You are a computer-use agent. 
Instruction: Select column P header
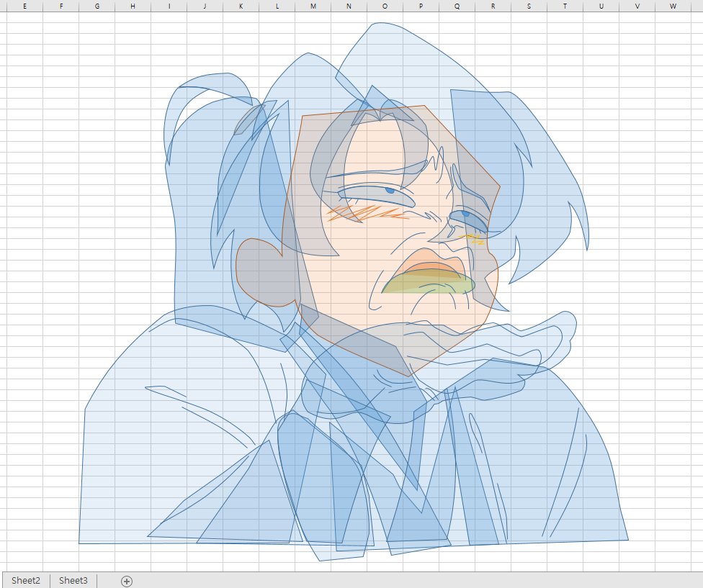click(421, 6)
